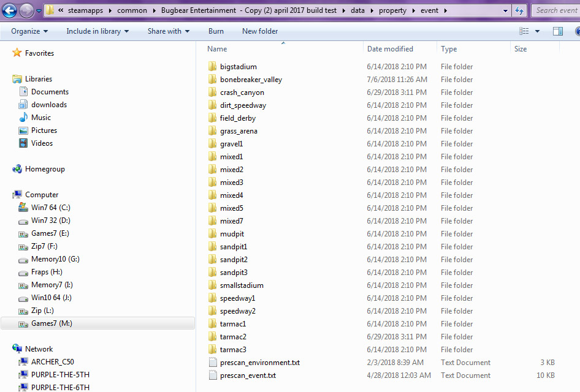
Task: Select the Games7 (M:) drive
Action: tap(98, 323)
